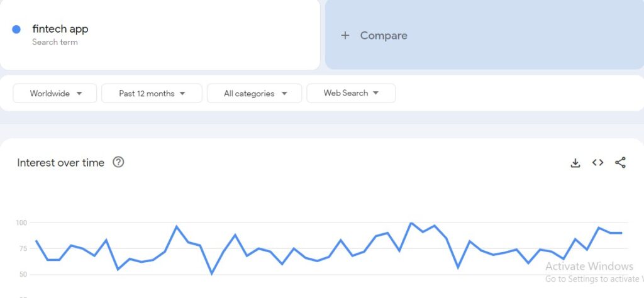Share the interest over time chart

click(620, 163)
